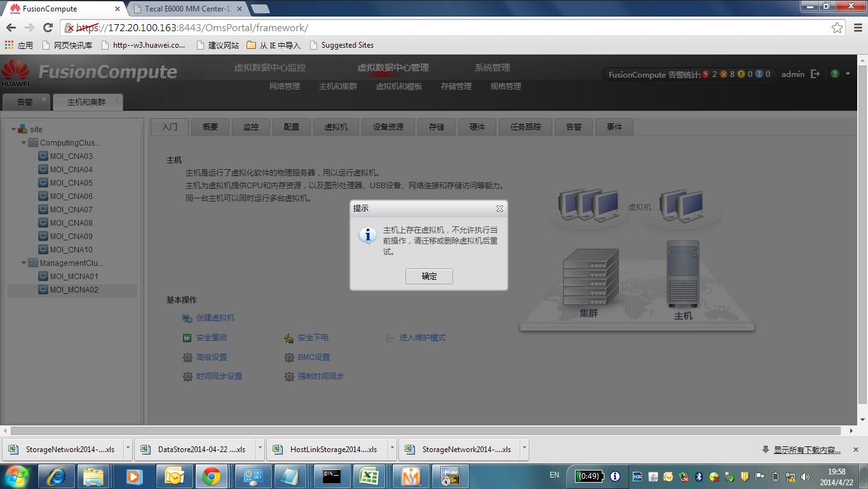Open the 虚拟数据中心监控 menu
Image resolution: width=868 pixels, height=489 pixels.
[x=270, y=67]
